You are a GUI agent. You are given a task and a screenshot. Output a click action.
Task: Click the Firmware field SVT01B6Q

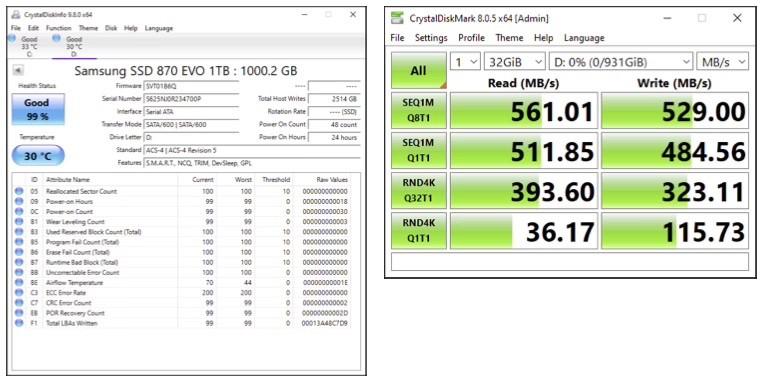pos(191,86)
